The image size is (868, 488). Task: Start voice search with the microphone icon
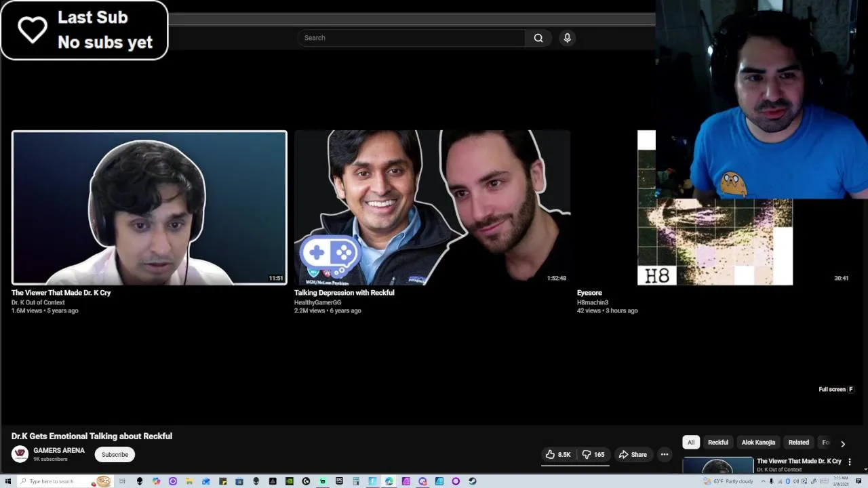point(567,38)
